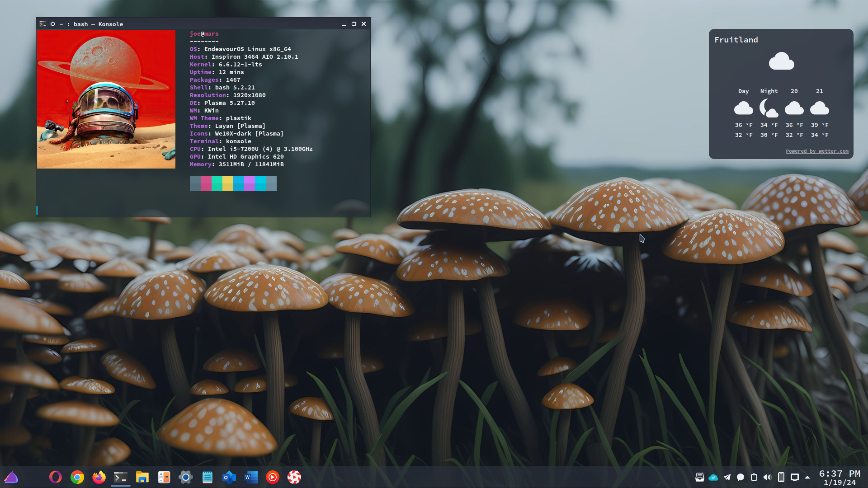
Task: Open Opera browser from the taskbar
Action: click(56, 477)
